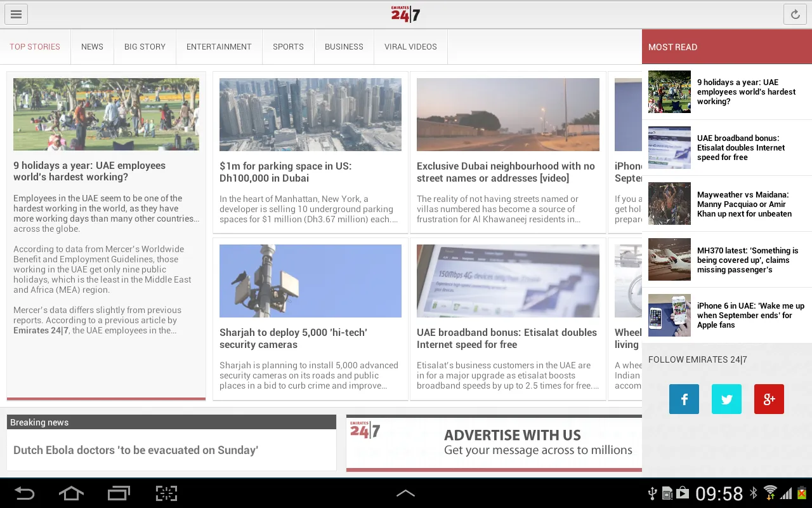This screenshot has height=508, width=812.
Task: Tap the Android home button
Action: 71,493
